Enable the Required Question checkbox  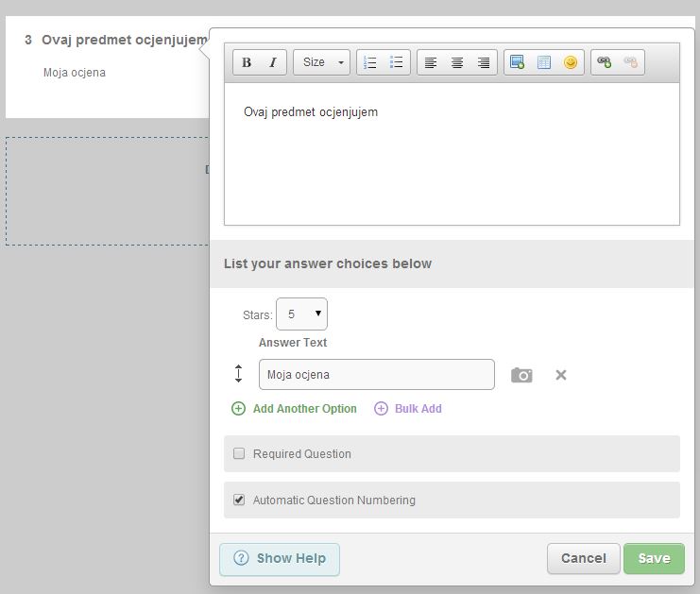(239, 453)
